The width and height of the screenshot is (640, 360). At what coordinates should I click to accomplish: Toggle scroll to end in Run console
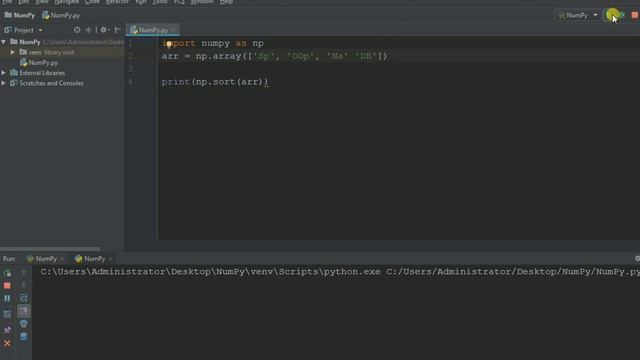24,311
